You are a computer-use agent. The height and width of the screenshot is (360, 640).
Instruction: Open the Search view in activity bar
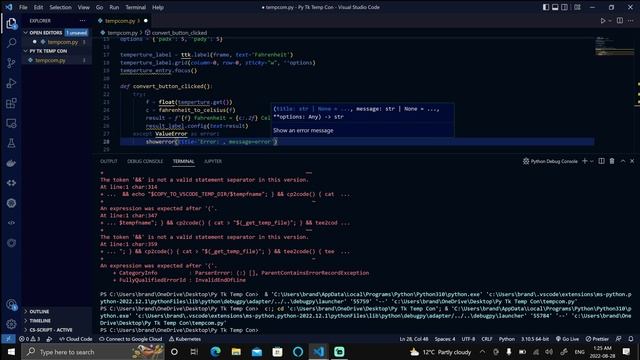click(11, 42)
